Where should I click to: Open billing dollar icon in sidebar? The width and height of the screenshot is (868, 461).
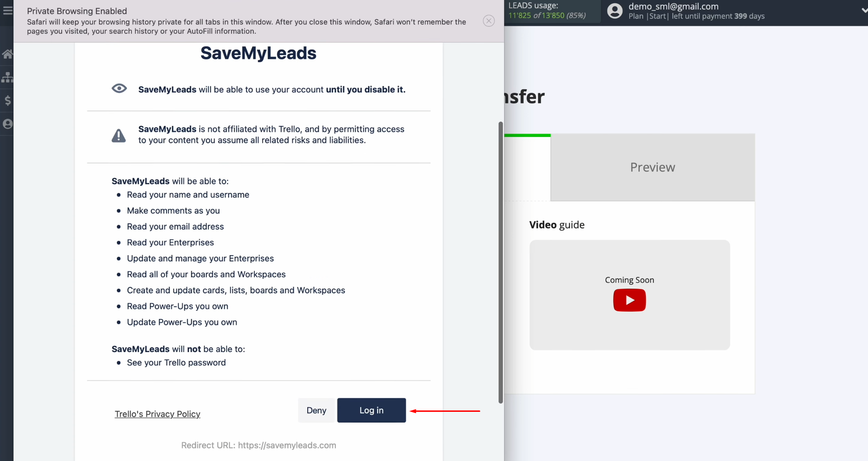[x=7, y=100]
